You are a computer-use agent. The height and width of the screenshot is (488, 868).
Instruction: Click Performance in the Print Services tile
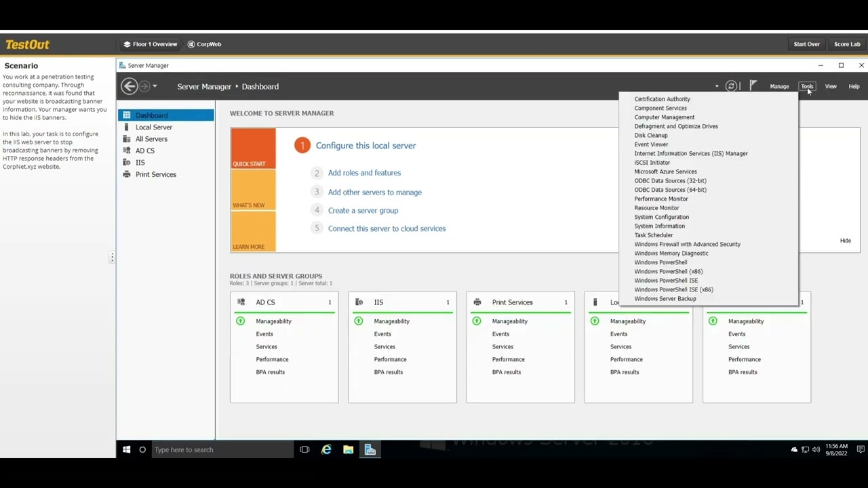point(508,359)
